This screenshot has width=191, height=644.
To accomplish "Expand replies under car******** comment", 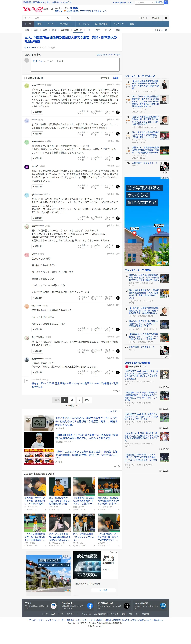I will click(37, 247).
